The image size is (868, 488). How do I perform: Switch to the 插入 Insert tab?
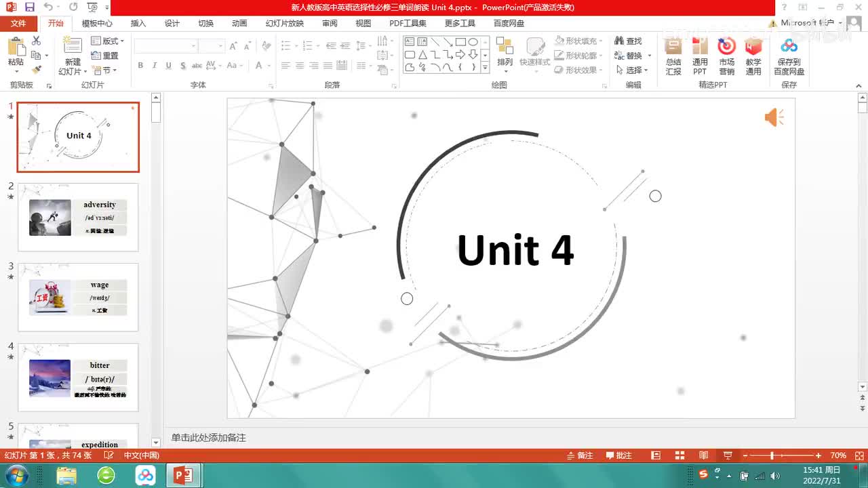point(138,23)
